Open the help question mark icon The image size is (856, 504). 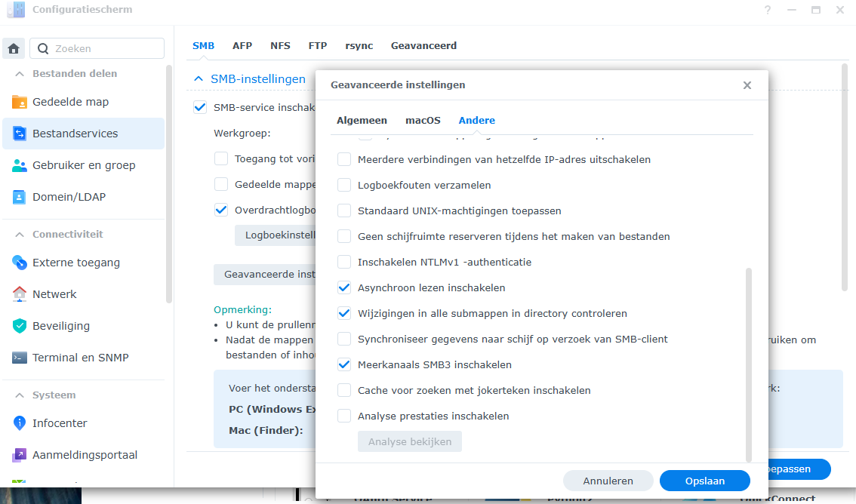(768, 10)
